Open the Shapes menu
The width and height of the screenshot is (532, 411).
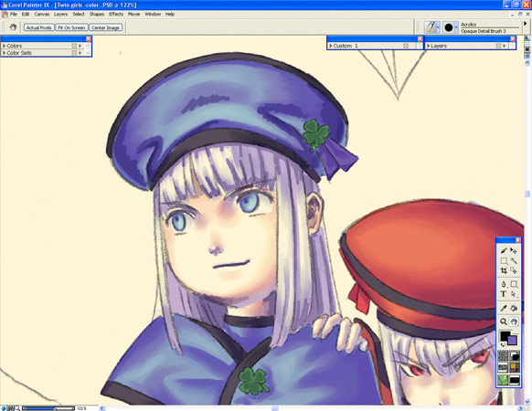(x=97, y=15)
